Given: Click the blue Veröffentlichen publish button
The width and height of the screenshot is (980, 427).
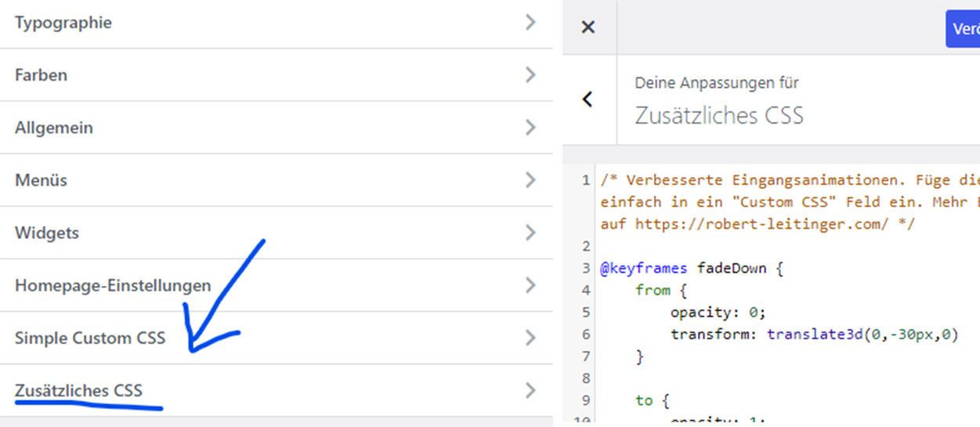Looking at the screenshot, I should point(963,29).
